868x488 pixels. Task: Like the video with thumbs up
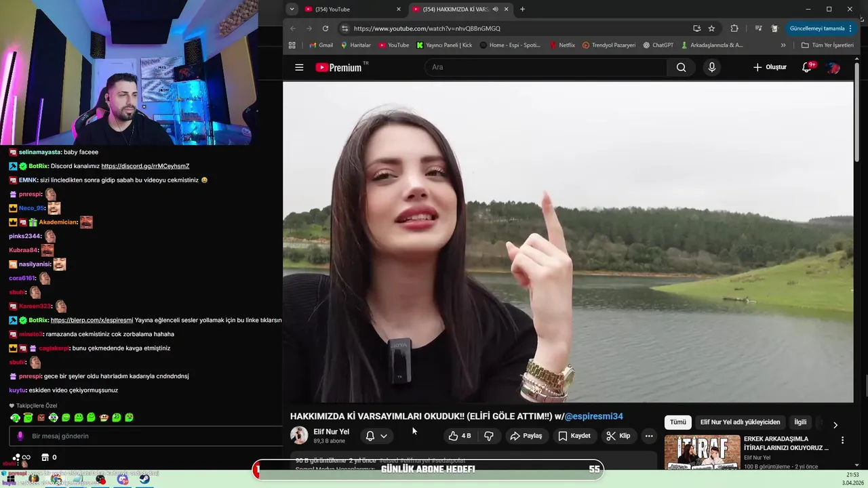coord(460,436)
